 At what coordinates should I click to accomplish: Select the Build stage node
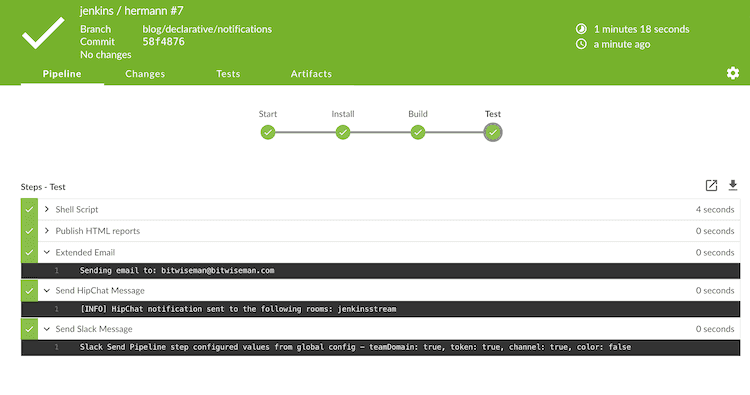418,132
